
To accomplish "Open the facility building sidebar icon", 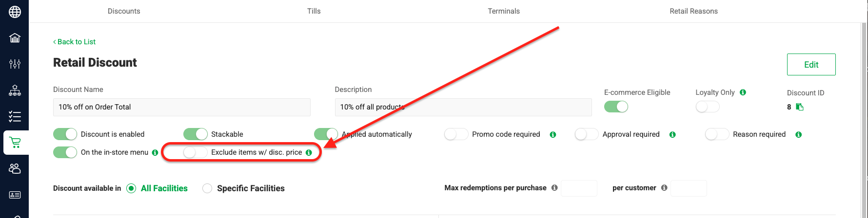I will tap(15, 38).
